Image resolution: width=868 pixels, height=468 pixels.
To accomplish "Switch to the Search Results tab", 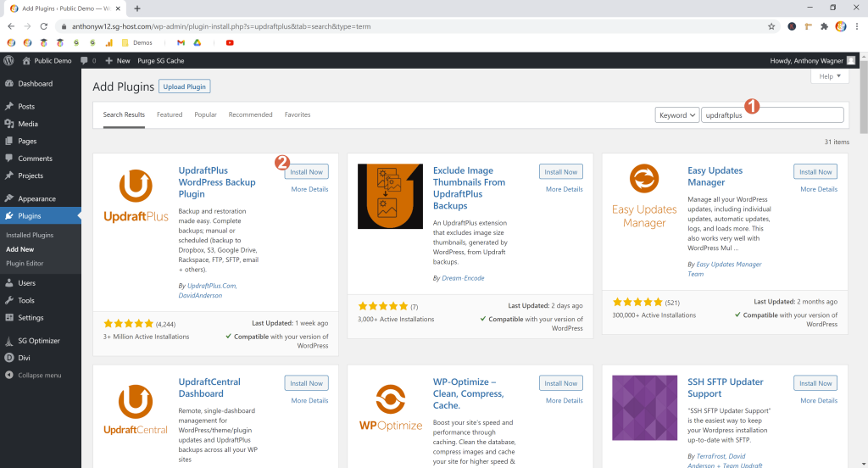I will pos(124,114).
